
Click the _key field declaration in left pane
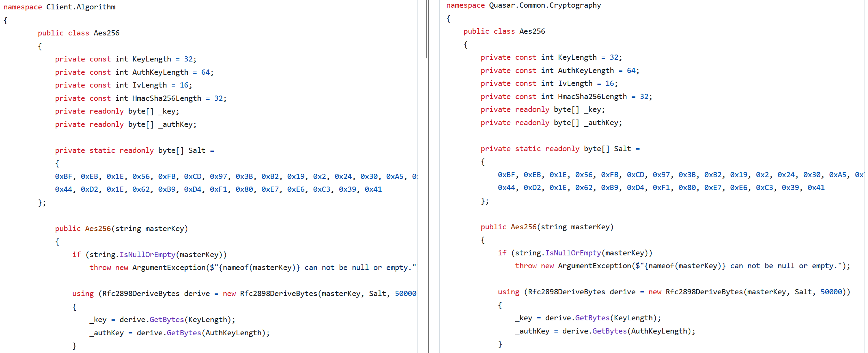pos(117,111)
